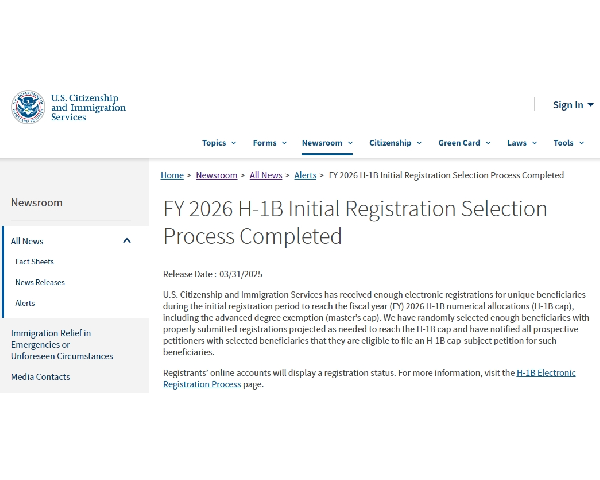600x480 pixels.
Task: Collapse the All News sidebar section
Action: coord(127,241)
